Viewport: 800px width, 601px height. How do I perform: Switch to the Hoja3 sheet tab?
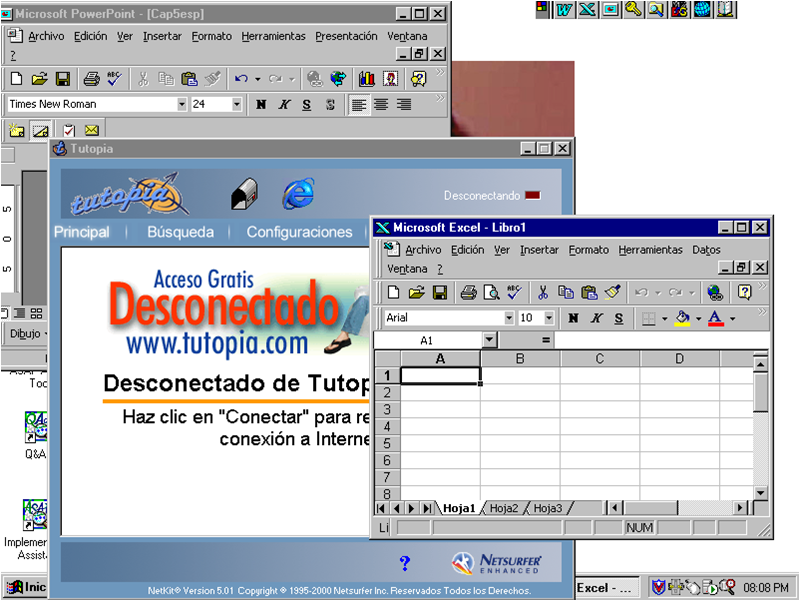pos(547,508)
